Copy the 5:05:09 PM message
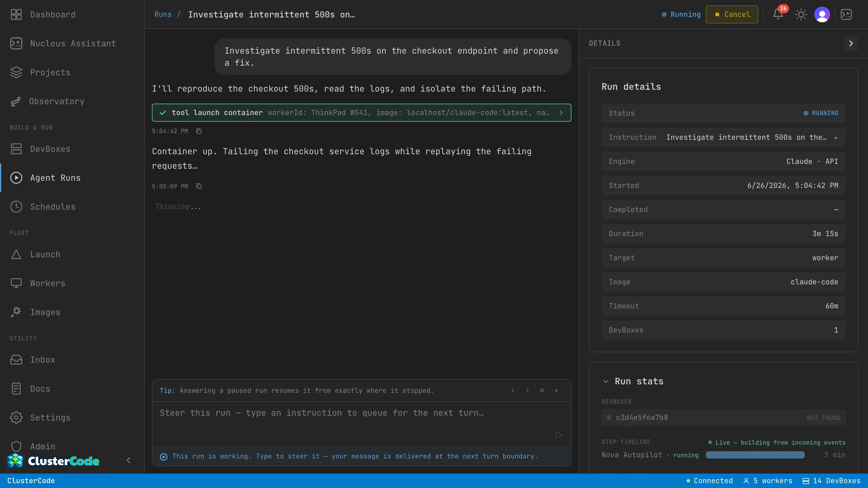The height and width of the screenshot is (488, 868). (199, 186)
